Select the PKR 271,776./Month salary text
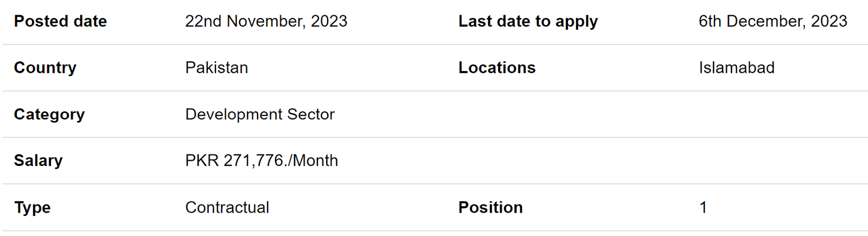The image size is (868, 236). [x=261, y=161]
